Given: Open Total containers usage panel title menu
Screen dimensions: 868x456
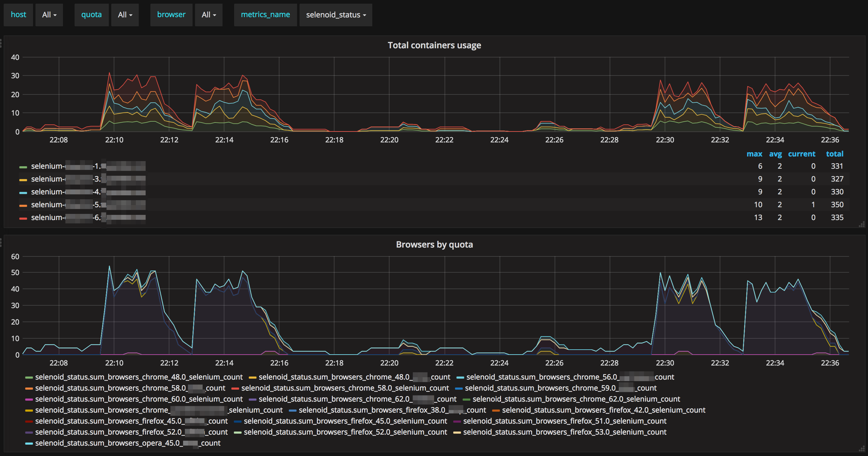Looking at the screenshot, I should [x=434, y=45].
